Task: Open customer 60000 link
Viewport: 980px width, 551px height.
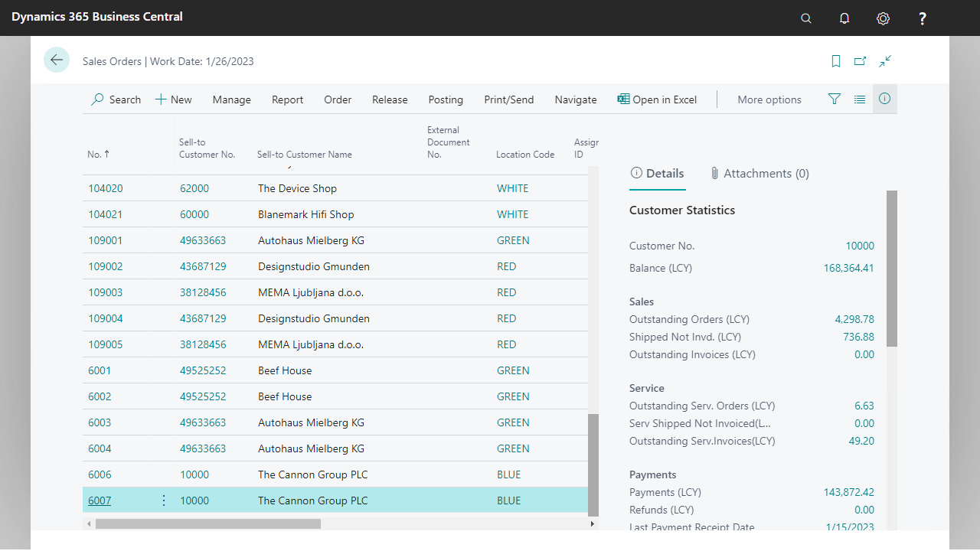Action: 194,214
